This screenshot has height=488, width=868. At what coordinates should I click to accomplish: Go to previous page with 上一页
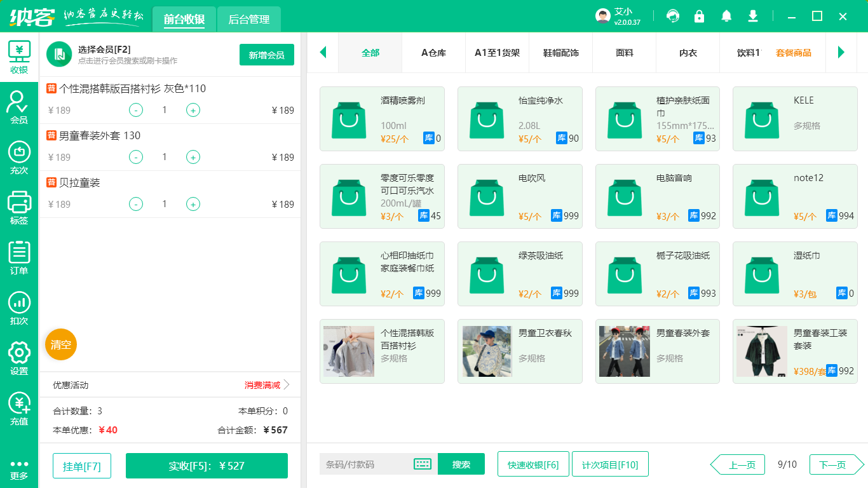click(737, 464)
